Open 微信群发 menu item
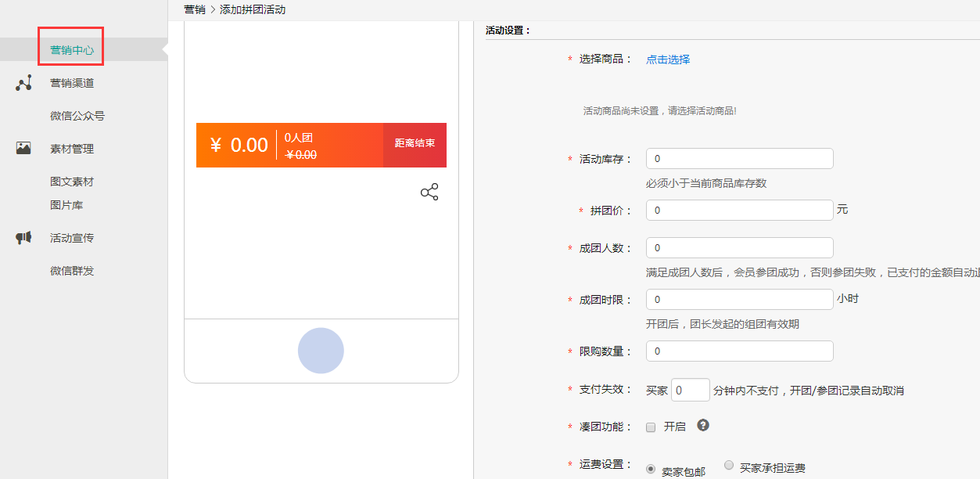 point(72,271)
